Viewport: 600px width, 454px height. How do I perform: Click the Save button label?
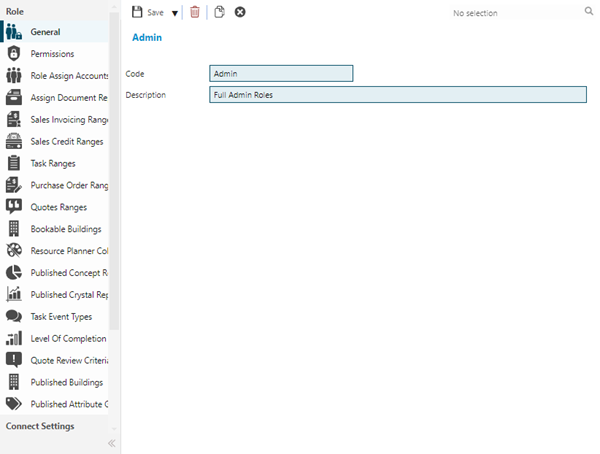(155, 13)
